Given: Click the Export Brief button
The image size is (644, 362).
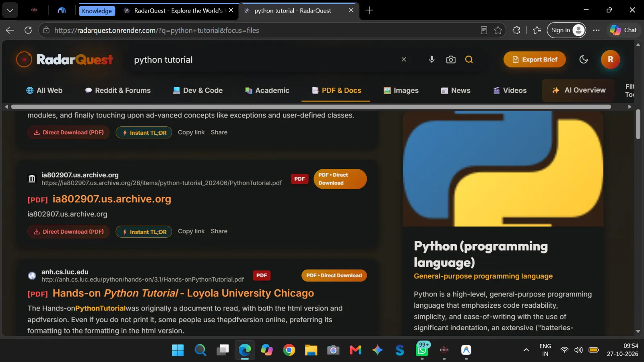Looking at the screenshot, I should coord(535,60).
